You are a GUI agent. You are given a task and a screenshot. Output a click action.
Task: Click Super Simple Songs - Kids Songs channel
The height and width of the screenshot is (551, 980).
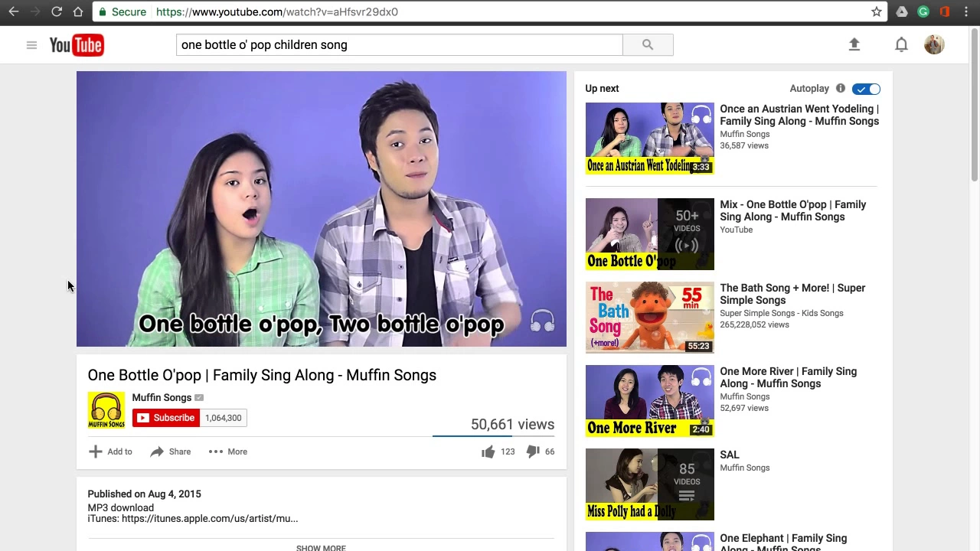click(x=782, y=313)
